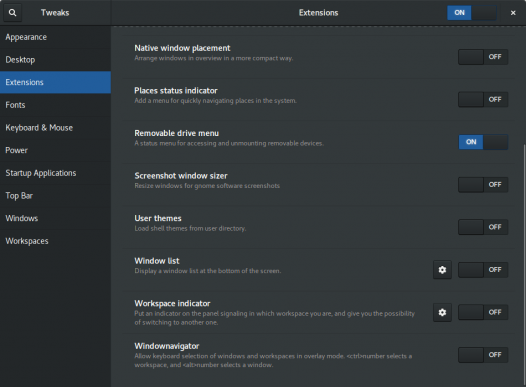Toggle on the Window list extension
The height and width of the screenshot is (387, 526).
(483, 270)
